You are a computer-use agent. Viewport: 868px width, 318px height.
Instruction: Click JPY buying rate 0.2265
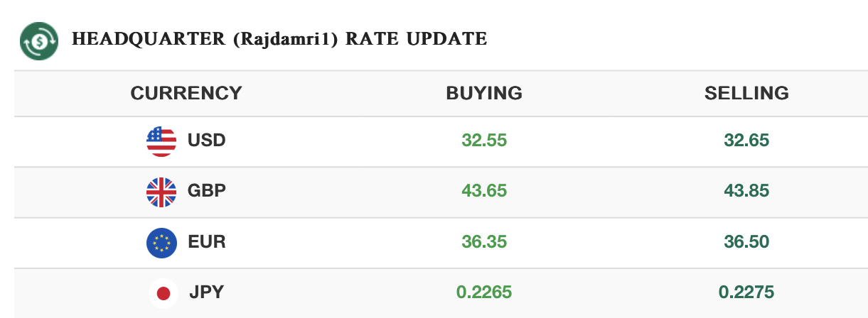pyautogui.click(x=484, y=292)
